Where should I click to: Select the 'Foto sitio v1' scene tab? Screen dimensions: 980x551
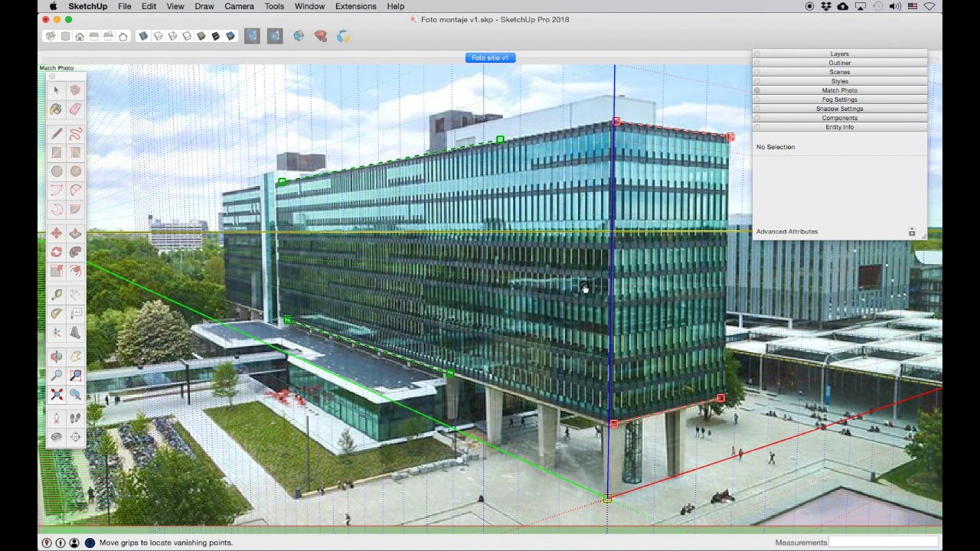pyautogui.click(x=490, y=57)
